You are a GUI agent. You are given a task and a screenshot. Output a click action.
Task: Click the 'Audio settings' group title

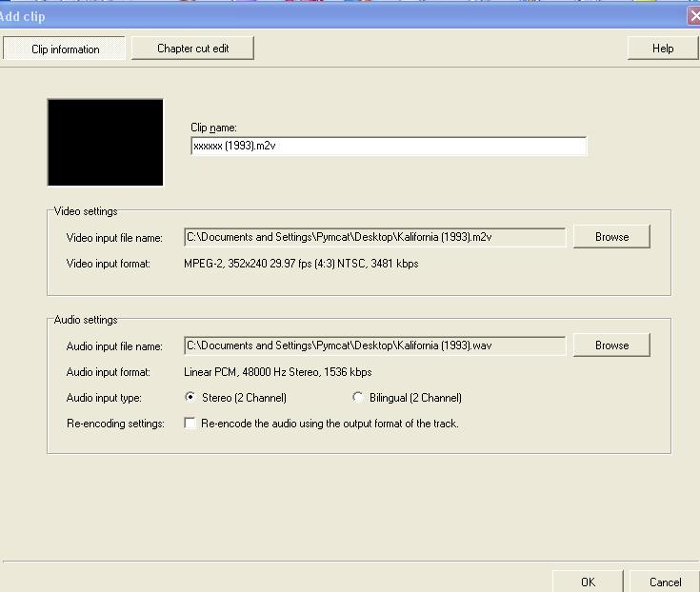(x=86, y=320)
